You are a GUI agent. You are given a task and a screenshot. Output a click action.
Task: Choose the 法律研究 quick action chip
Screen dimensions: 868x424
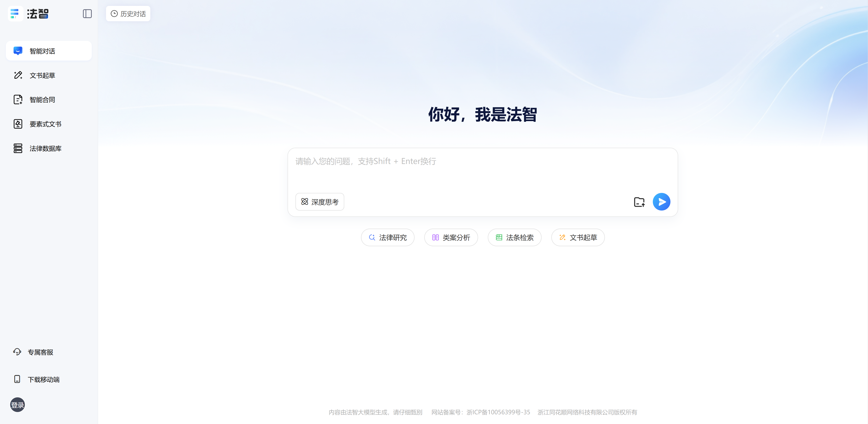387,237
